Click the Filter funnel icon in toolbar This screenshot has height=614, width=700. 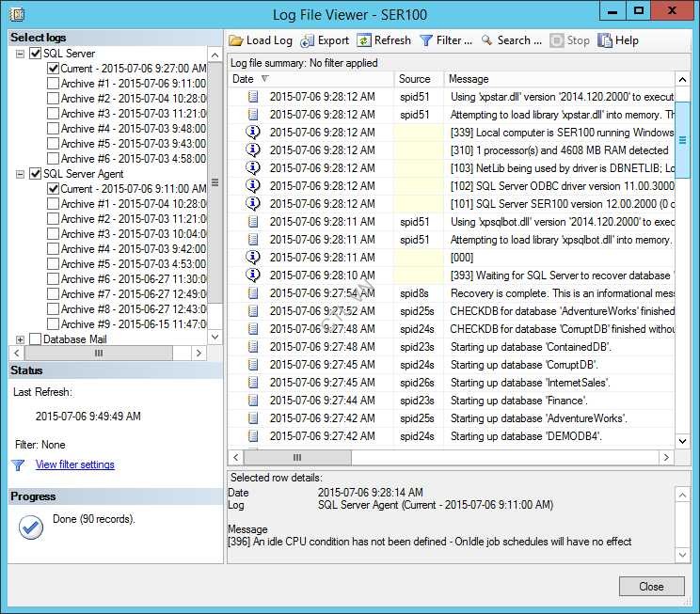click(426, 40)
